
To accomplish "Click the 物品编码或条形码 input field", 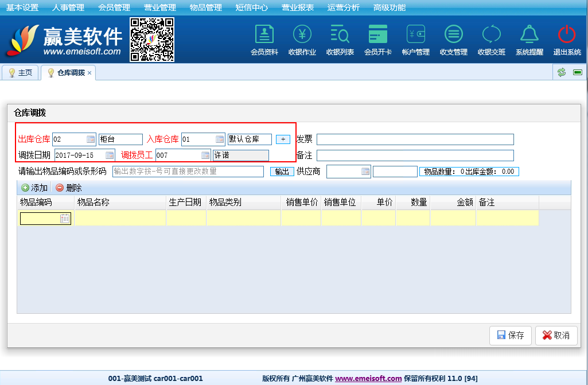I will pos(188,172).
